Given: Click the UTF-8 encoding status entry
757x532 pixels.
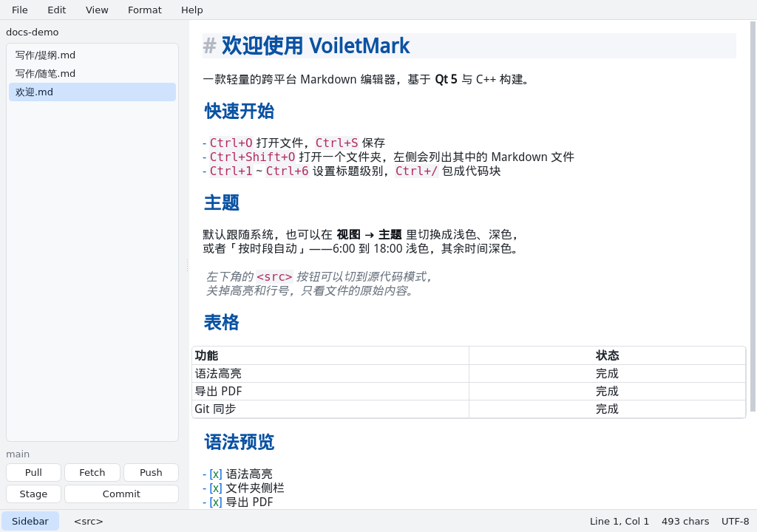Looking at the screenshot, I should [736, 522].
